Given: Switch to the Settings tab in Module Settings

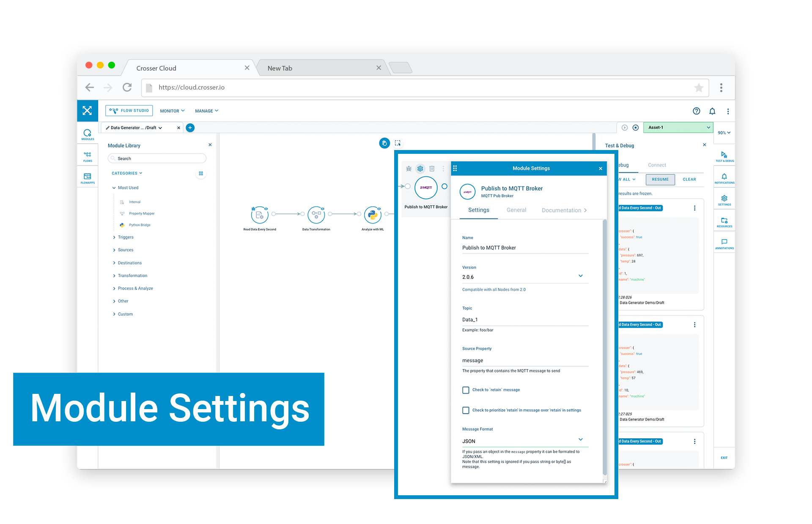Looking at the screenshot, I should pos(479,210).
